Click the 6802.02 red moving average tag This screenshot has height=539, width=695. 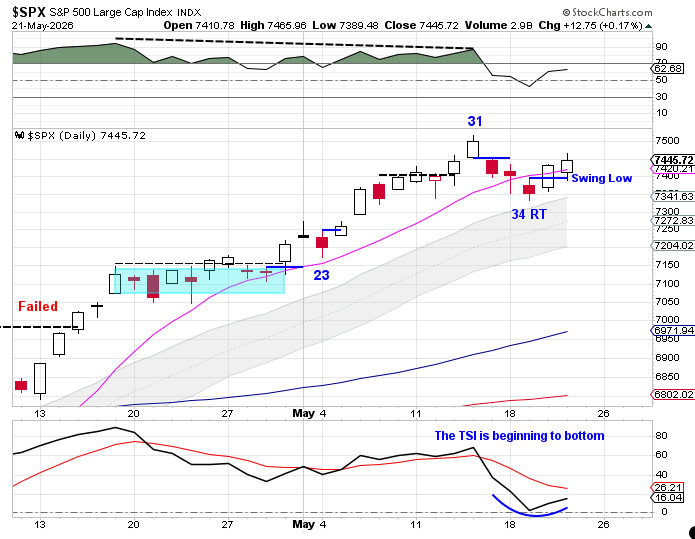pyautogui.click(x=674, y=394)
